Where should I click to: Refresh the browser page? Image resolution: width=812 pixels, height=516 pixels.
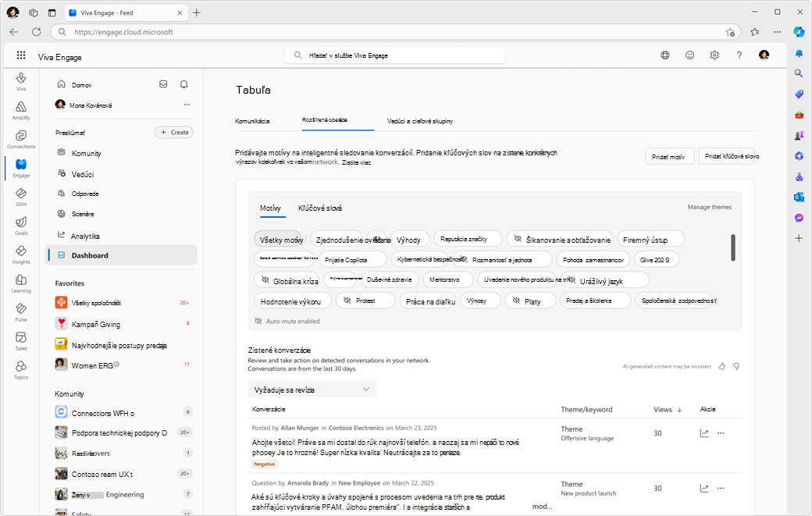tap(36, 31)
